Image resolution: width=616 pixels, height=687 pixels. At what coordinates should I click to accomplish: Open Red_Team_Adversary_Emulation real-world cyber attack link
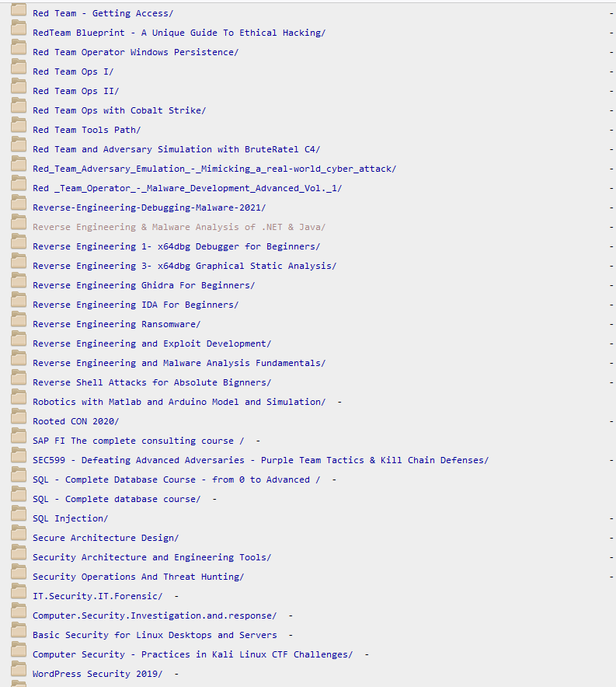(x=214, y=169)
